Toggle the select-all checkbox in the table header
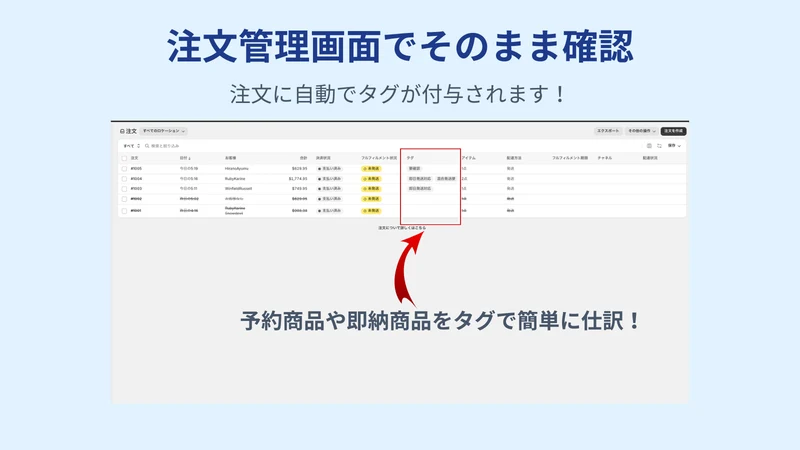 124,158
